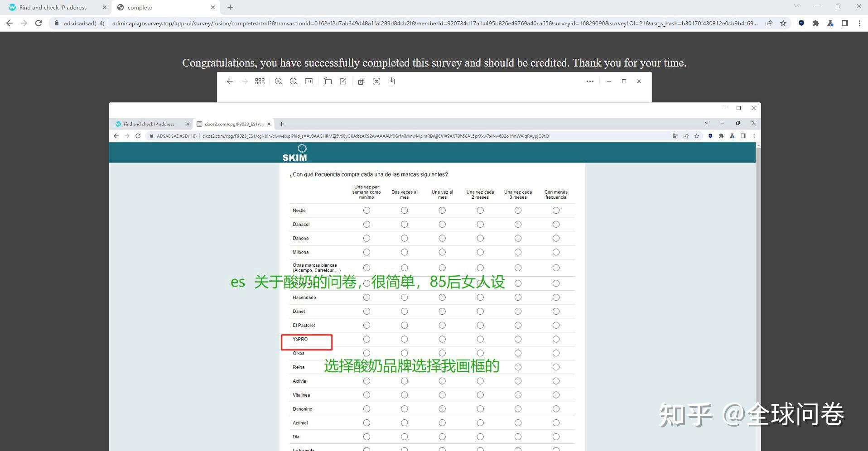The image size is (868, 451).
Task: Open the extensions puzzle icon in outer browser
Action: pyautogui.click(x=816, y=23)
